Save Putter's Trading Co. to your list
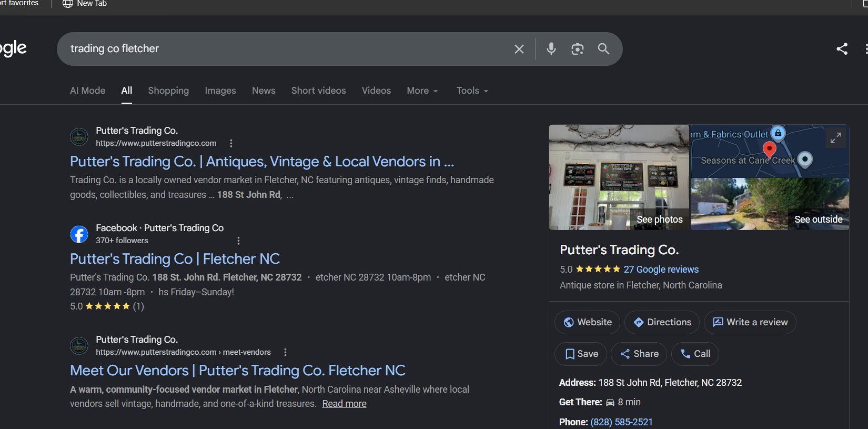868x429 pixels. click(x=581, y=354)
